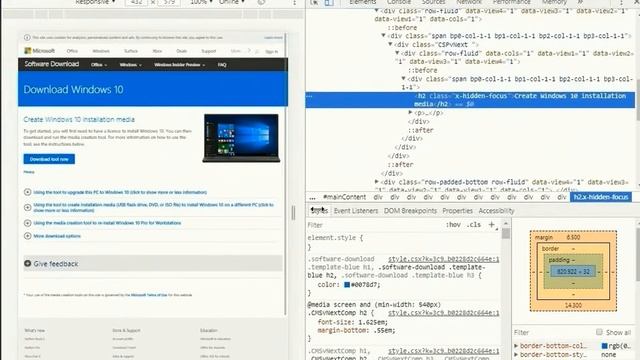Viewport: 640px width, 360px height.
Task: Click the search icon in Microsoft header
Action: click(257, 51)
